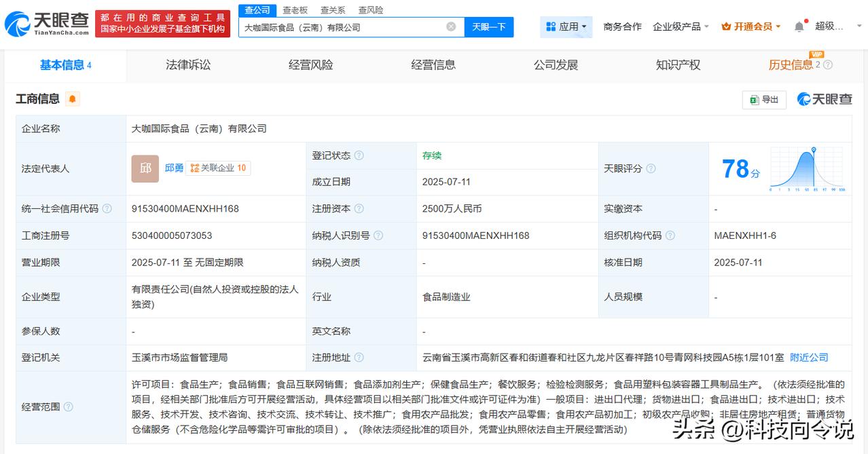
Task: Click the orange alert bell beside 工商信息
Action: pos(73,99)
